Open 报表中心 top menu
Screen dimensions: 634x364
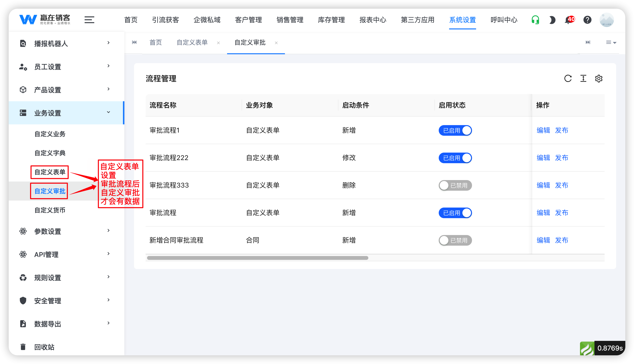click(373, 20)
